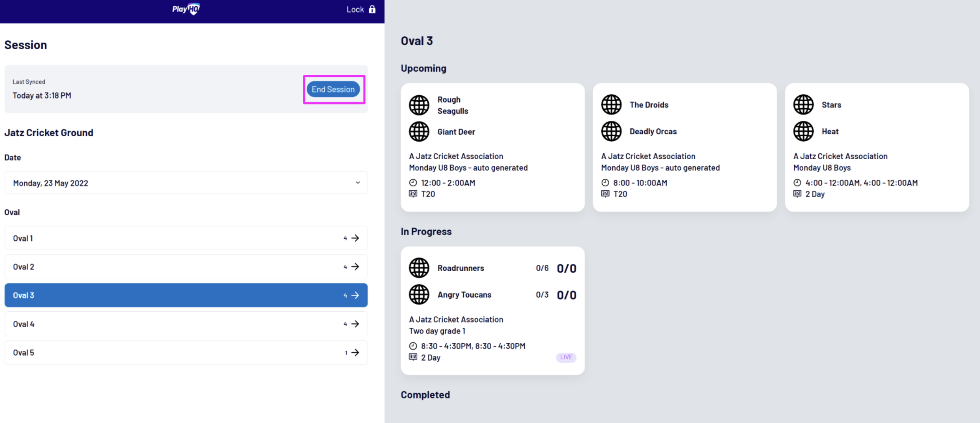Screen dimensions: 980x423
Task: Click the LIVE badge on in-progress game
Action: (x=566, y=357)
